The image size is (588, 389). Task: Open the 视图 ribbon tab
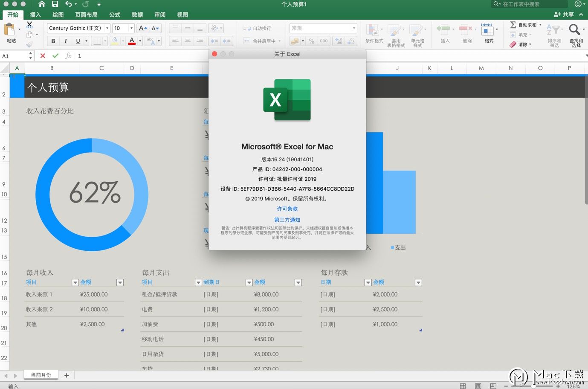(x=182, y=15)
